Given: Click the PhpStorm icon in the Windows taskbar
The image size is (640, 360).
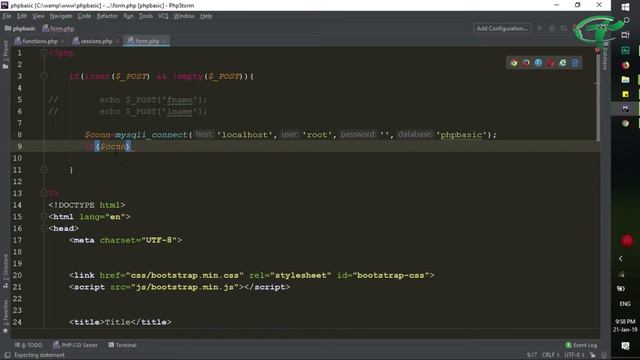Looking at the screenshot, I should [x=625, y=109].
